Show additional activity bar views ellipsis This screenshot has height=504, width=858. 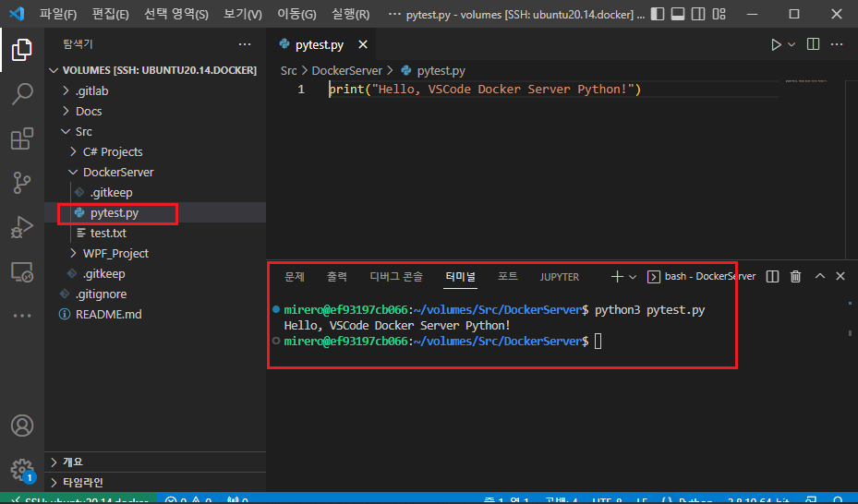(22, 316)
